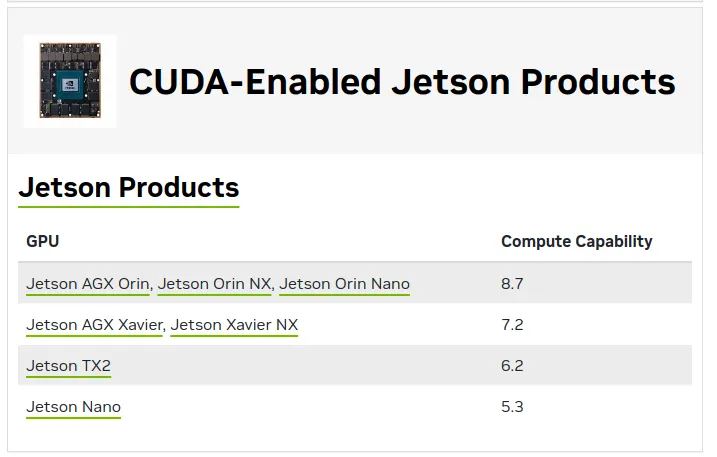This screenshot has height=457, width=717.
Task: Click the CUDA-Enabled Jetson Products title
Action: pos(402,82)
